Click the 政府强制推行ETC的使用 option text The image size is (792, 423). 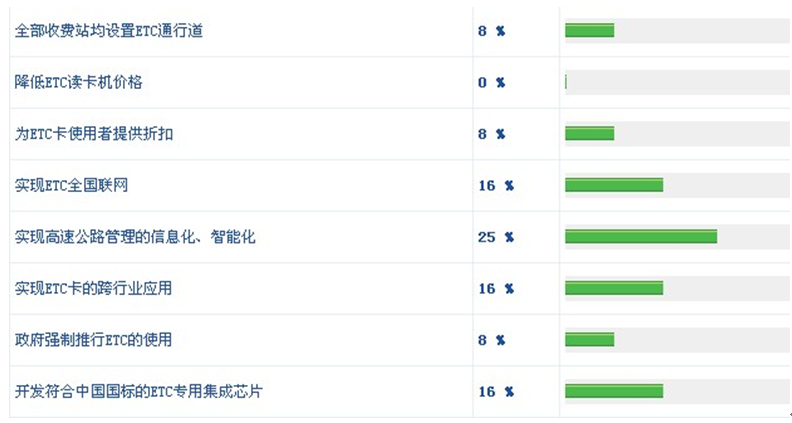94,340
